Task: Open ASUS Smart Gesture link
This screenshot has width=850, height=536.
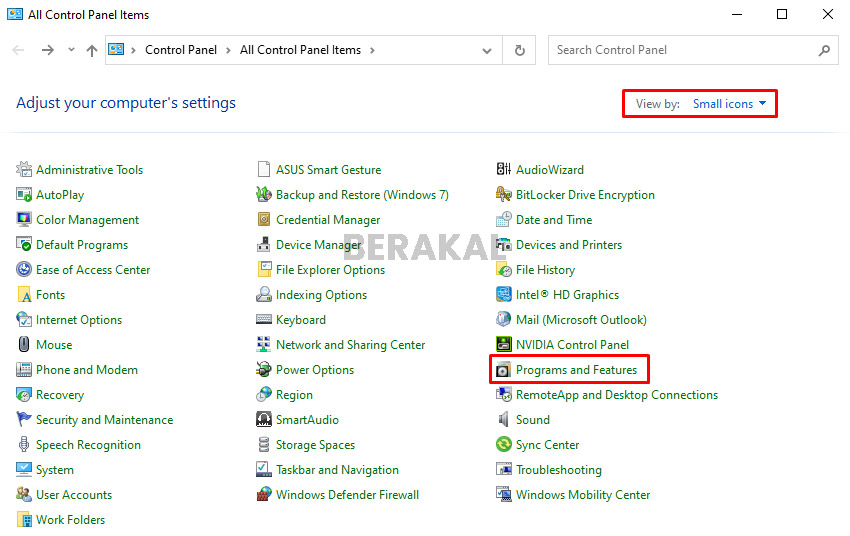Action: [x=329, y=170]
